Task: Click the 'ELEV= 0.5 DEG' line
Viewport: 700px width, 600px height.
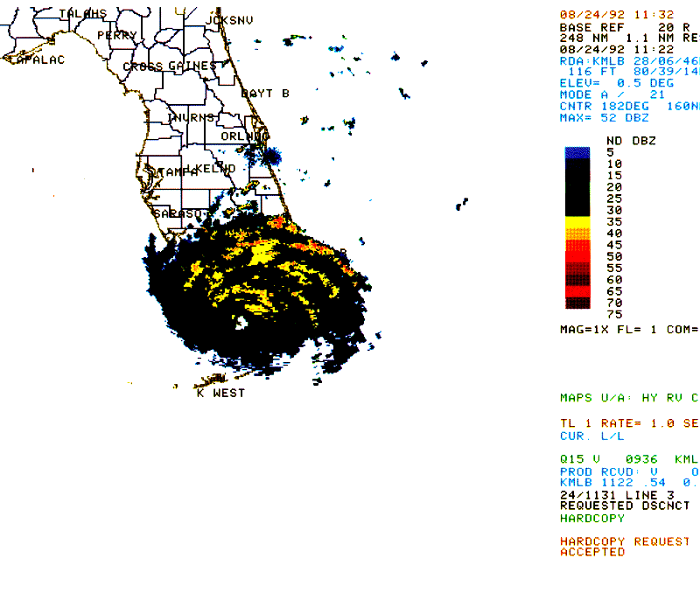Action: tap(617, 83)
